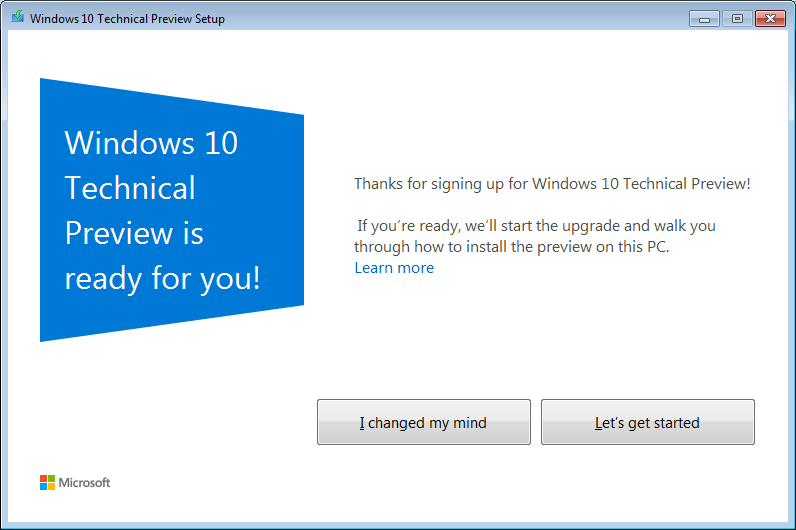The image size is (796, 530).
Task: Close the Technical Preview Setup window
Action: tap(770, 19)
